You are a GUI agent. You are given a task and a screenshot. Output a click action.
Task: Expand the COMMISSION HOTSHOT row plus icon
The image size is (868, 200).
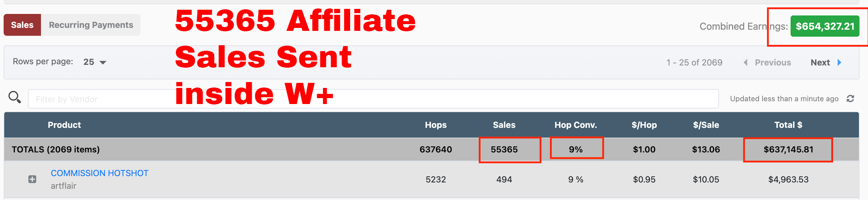(32, 179)
